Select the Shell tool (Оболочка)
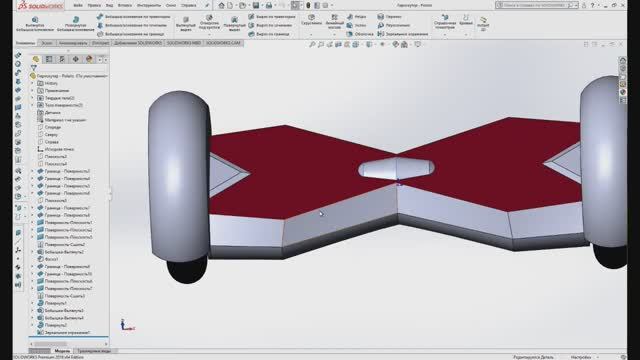 pyautogui.click(x=360, y=34)
